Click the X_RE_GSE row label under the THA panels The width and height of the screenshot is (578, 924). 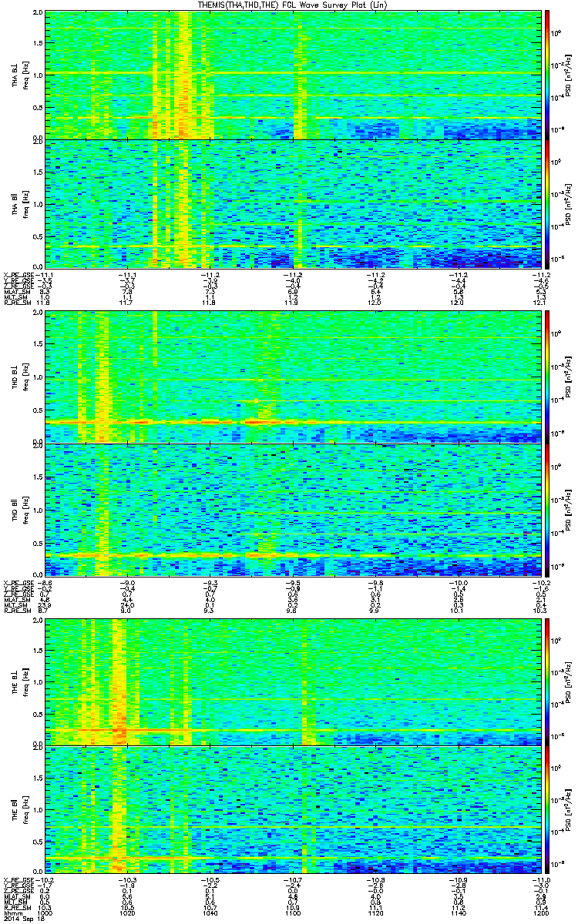tap(18, 274)
